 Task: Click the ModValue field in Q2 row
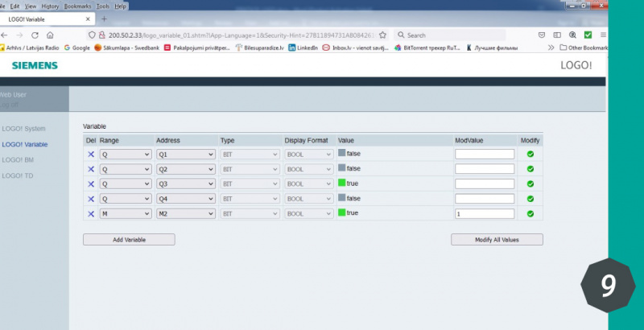pyautogui.click(x=484, y=169)
